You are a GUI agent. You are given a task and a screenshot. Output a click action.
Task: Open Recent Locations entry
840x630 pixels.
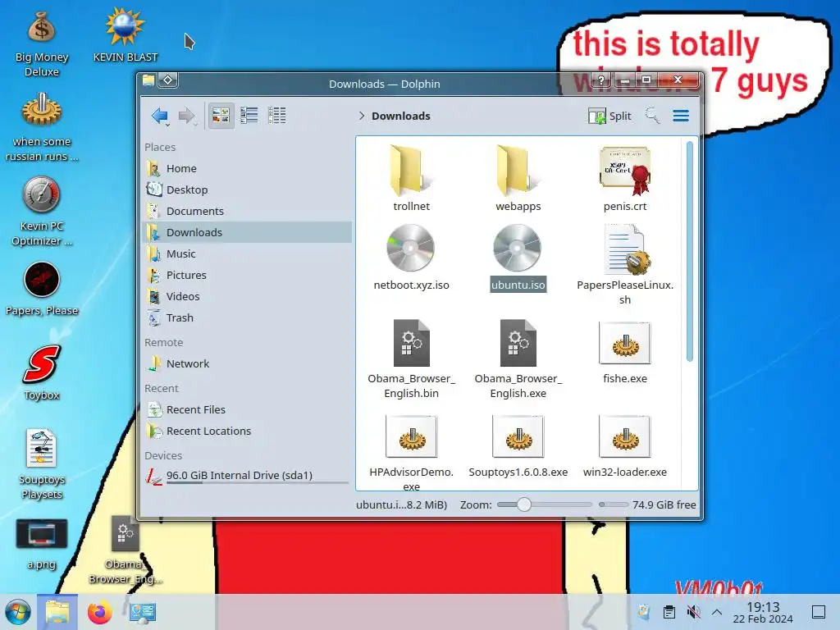coord(248,431)
